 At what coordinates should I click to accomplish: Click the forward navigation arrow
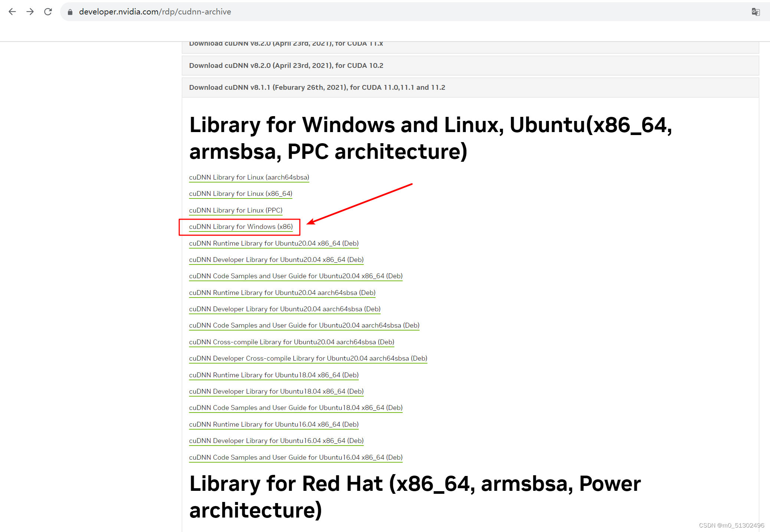click(x=30, y=12)
